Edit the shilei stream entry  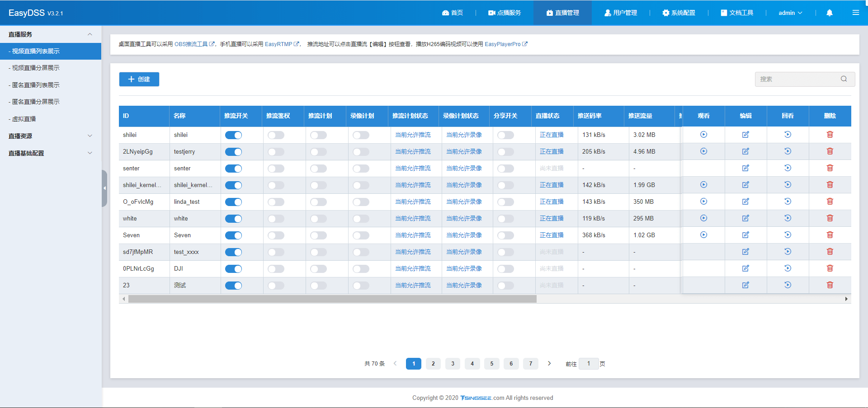point(745,135)
